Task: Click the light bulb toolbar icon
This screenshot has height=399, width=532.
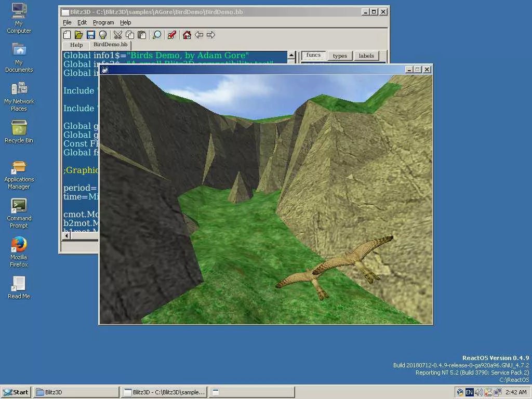Action: [102, 35]
